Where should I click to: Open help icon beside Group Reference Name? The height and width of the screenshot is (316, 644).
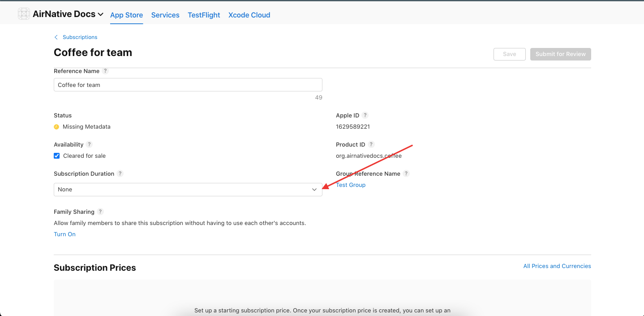point(406,173)
